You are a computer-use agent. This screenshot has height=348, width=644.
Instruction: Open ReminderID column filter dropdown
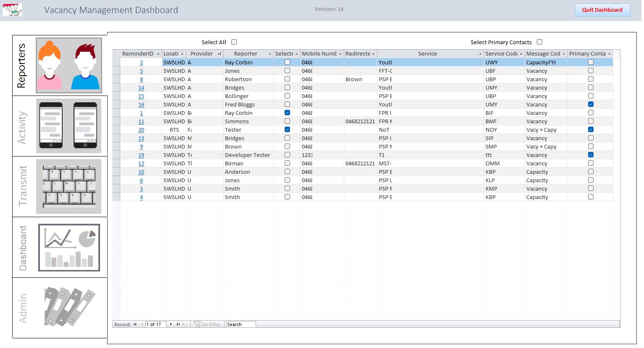158,54
